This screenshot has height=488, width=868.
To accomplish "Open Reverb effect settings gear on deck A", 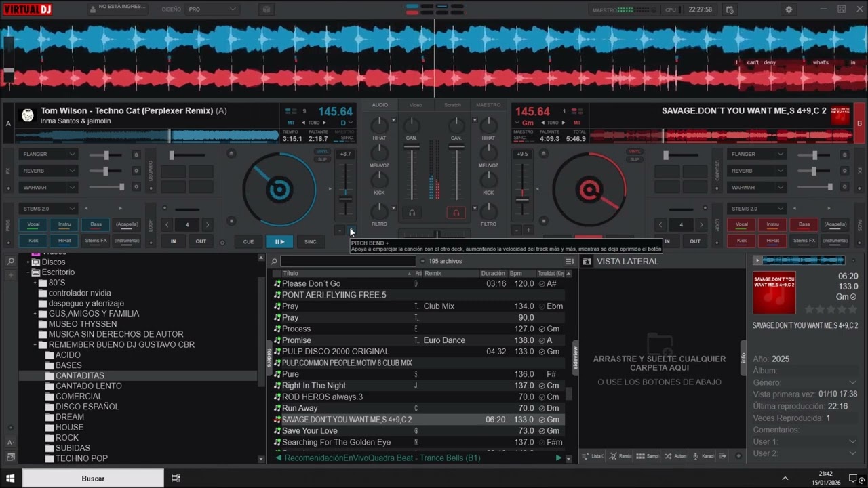I will 136,171.
